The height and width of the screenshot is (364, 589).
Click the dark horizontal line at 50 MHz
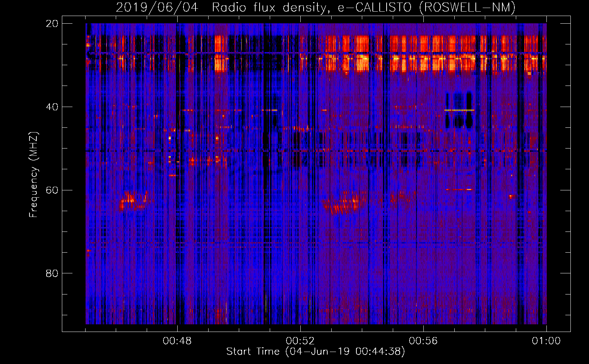pyautogui.click(x=315, y=151)
